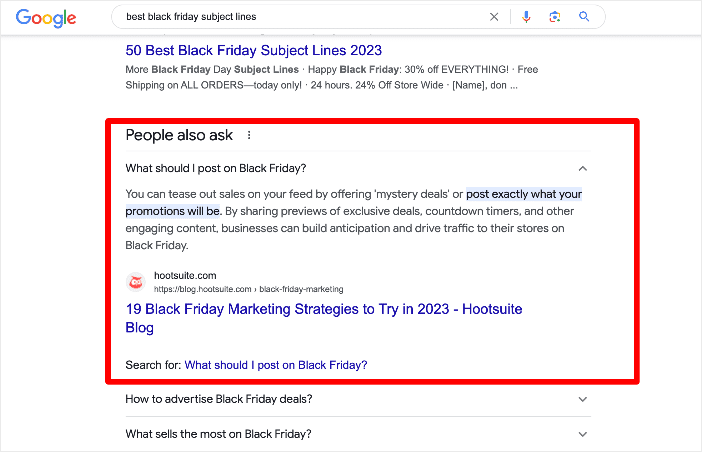
Task: Expand 'What sells the most on Black Friday?' chevron
Action: [582, 434]
